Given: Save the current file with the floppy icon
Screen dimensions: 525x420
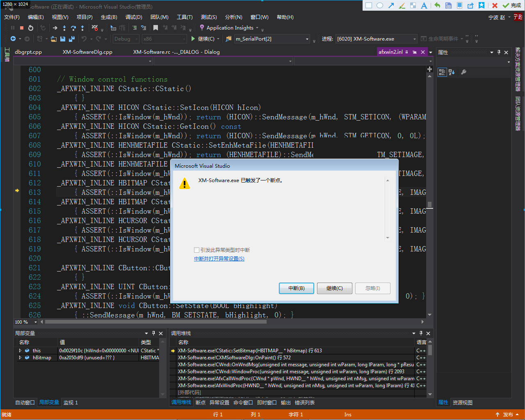Looking at the screenshot, I should 63,39.
